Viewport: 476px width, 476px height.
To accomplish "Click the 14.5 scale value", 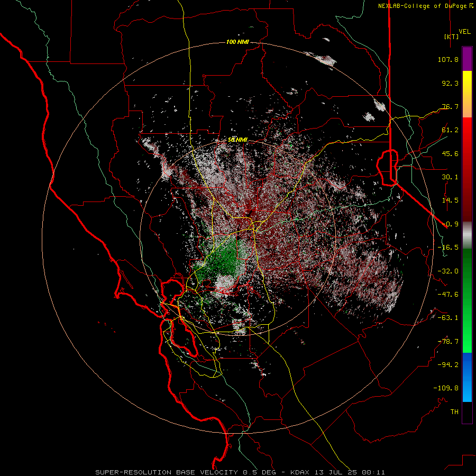I will tap(450, 200).
